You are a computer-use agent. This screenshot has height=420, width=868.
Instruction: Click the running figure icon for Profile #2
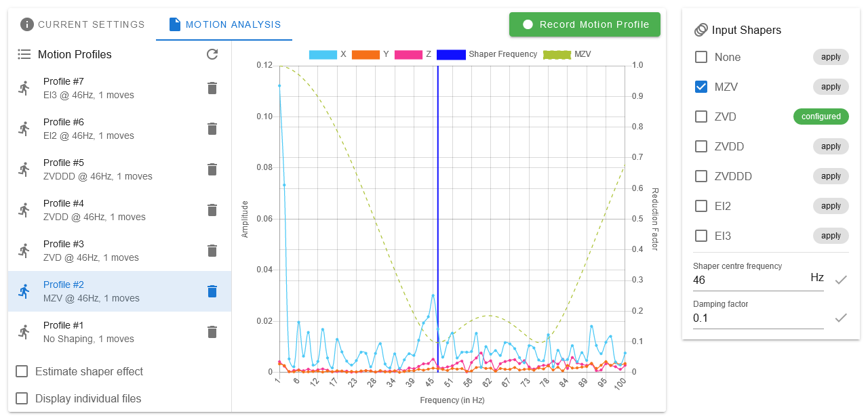click(x=24, y=291)
